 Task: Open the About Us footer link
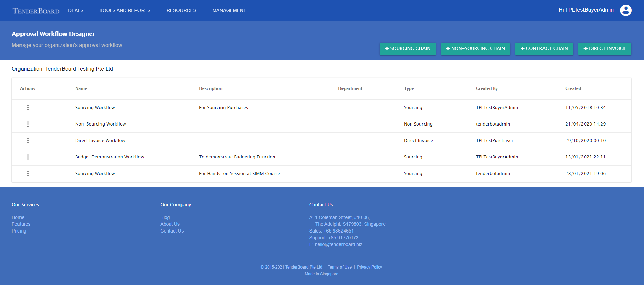tap(170, 224)
